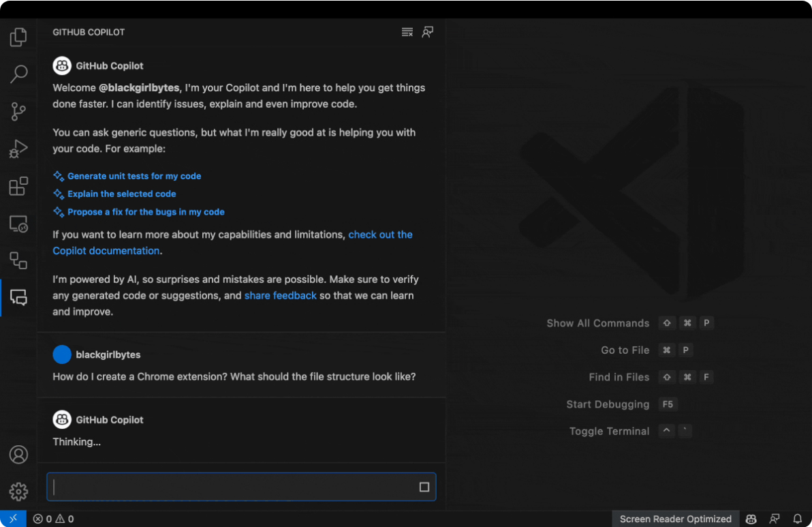812x527 pixels.
Task: Open the Manage gear icon
Action: pyautogui.click(x=18, y=492)
